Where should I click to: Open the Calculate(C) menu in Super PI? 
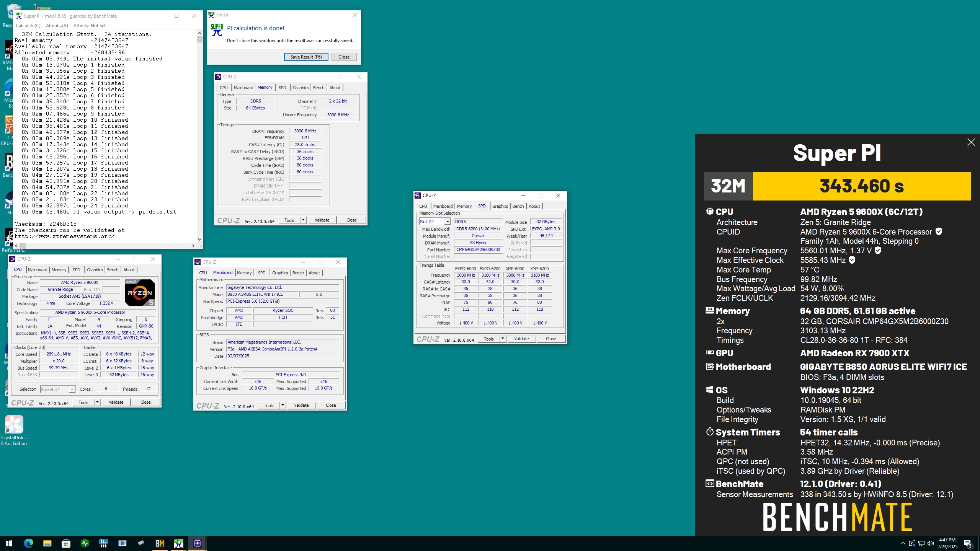(x=28, y=25)
